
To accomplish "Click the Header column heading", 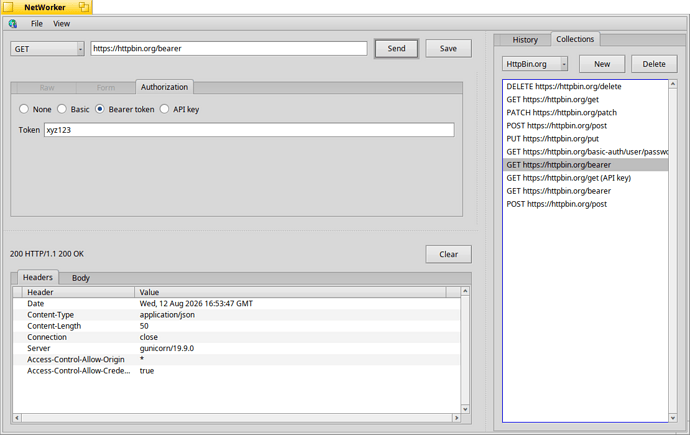I will [78, 292].
